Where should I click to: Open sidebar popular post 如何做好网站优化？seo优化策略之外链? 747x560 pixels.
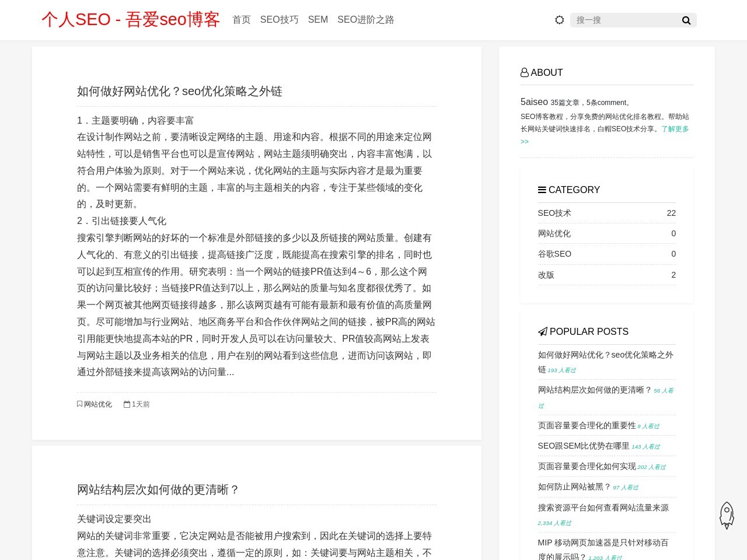606,362
